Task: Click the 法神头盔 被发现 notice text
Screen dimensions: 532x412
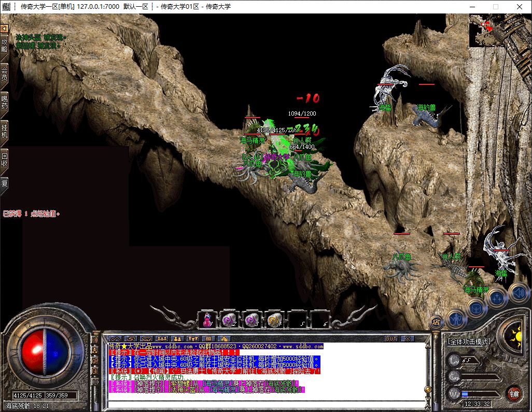Action: coord(41,37)
